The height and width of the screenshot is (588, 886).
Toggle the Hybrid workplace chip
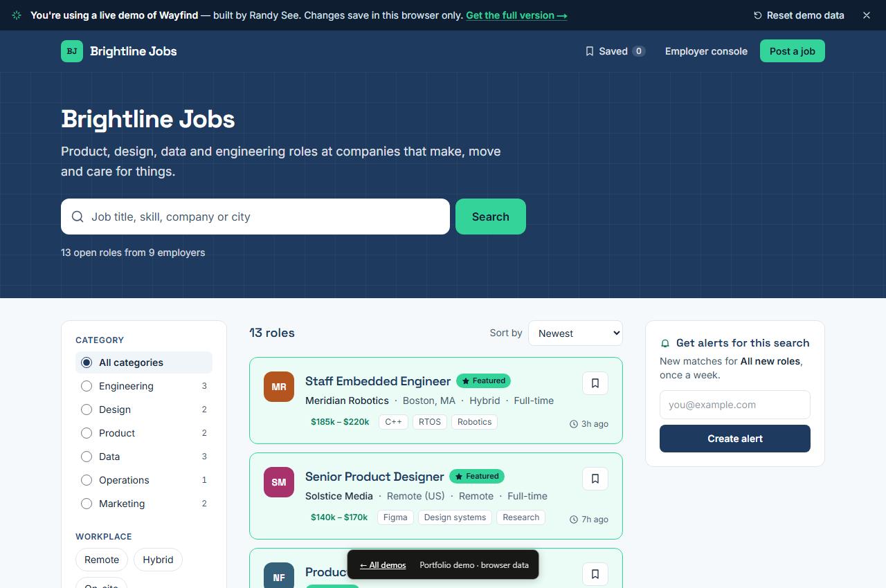tap(158, 560)
